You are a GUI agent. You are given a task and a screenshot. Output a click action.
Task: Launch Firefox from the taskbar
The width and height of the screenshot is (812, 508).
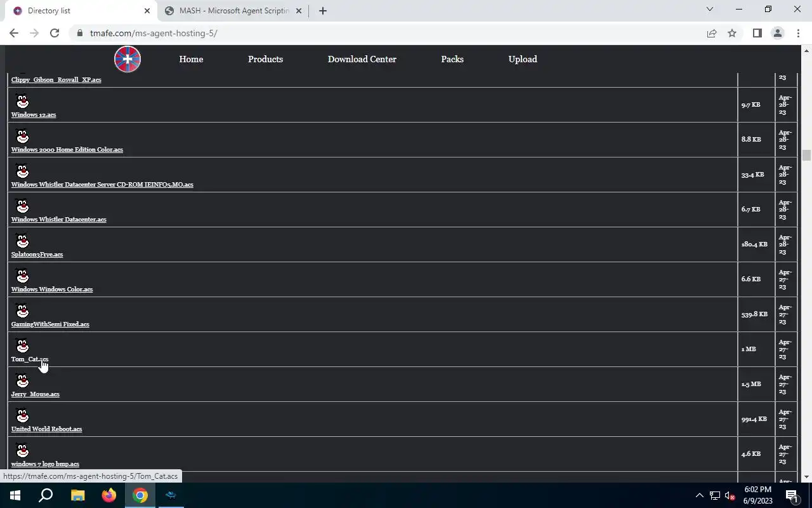(109, 495)
